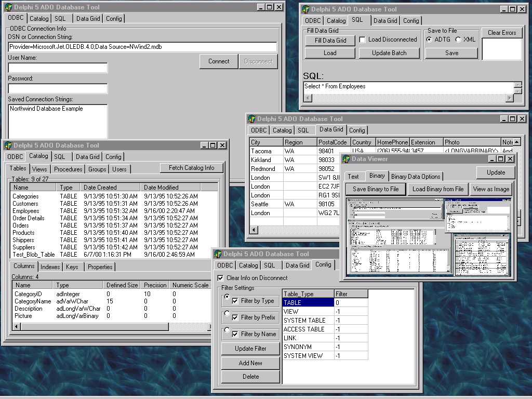Switch to the Procedures tab

pos(68,169)
